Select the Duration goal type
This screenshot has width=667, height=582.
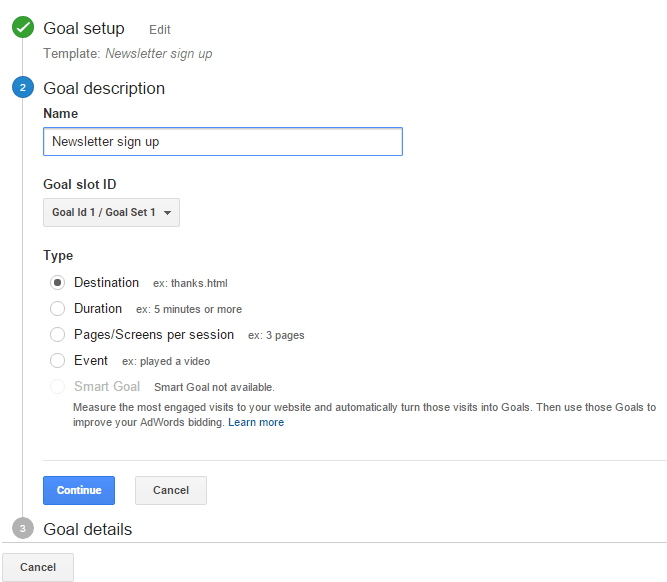click(57, 308)
